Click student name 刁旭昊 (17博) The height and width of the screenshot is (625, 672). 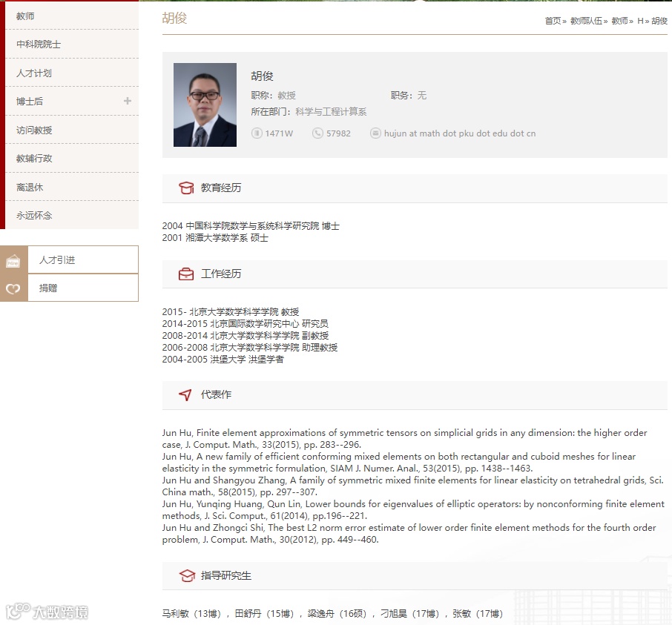pos(410,613)
